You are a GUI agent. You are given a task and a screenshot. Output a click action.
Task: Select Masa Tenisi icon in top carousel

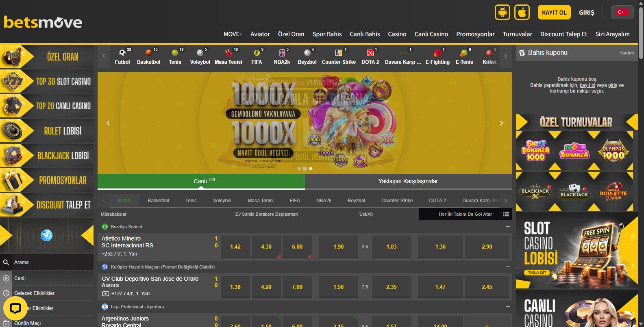click(228, 56)
